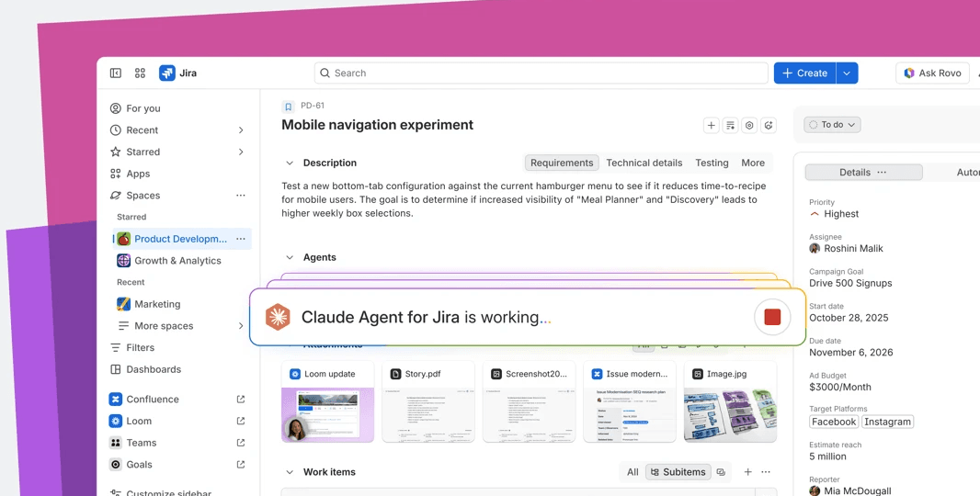980x496 pixels.
Task: Open the app switcher grid icon
Action: (140, 73)
